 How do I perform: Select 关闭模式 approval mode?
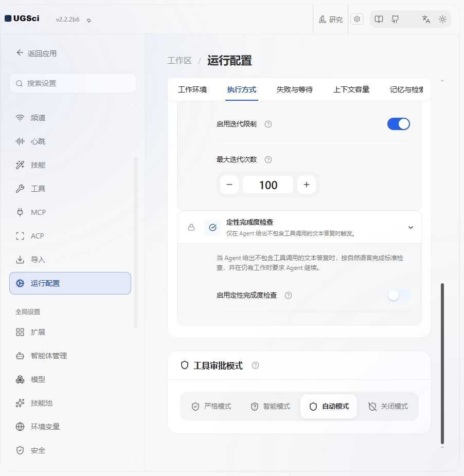point(388,407)
